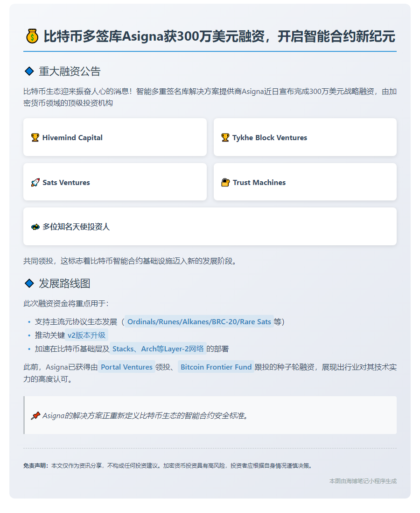The width and height of the screenshot is (420, 513).
Task: Open the Hivemind Capital card
Action: (x=115, y=137)
